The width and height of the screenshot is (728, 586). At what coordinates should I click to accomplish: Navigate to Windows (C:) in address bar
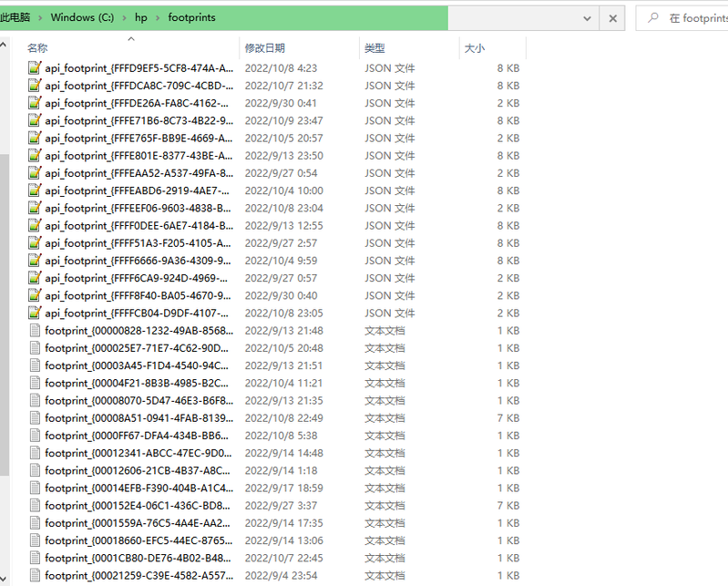click(x=82, y=17)
